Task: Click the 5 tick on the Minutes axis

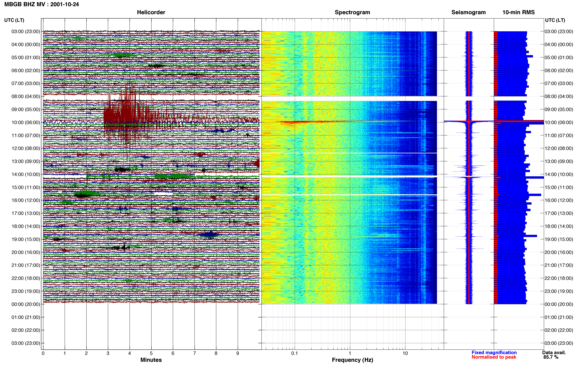Action: [x=151, y=353]
